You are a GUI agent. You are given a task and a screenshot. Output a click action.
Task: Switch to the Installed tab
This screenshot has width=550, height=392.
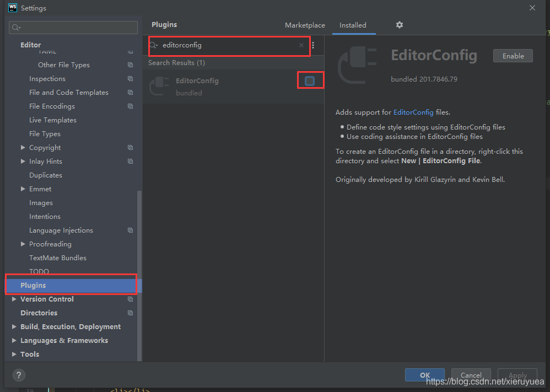pos(353,25)
